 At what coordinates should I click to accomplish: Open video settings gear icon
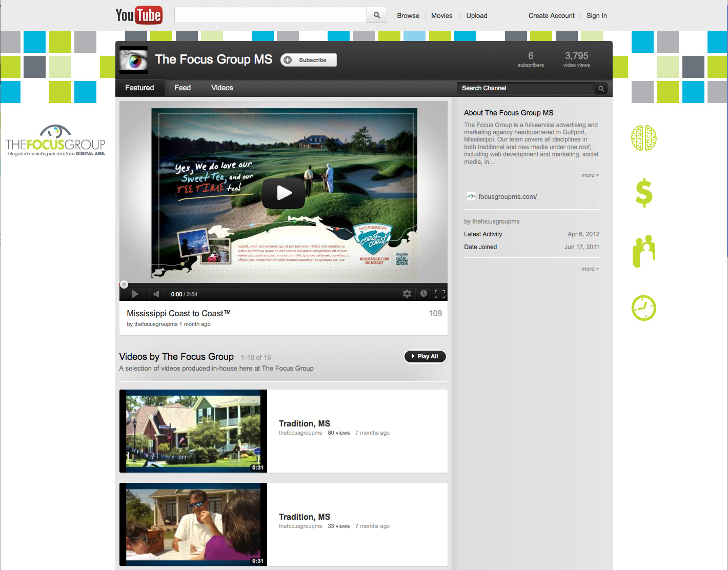click(x=407, y=294)
